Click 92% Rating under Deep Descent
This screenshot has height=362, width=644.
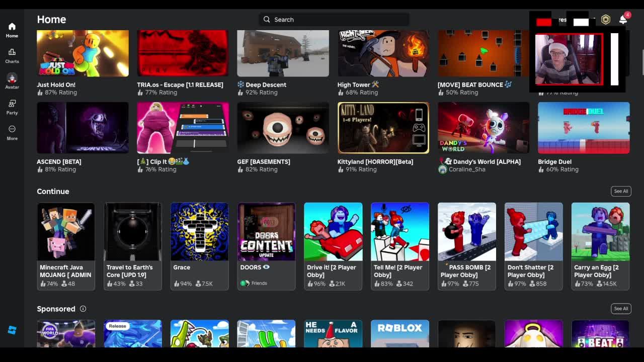click(261, 93)
